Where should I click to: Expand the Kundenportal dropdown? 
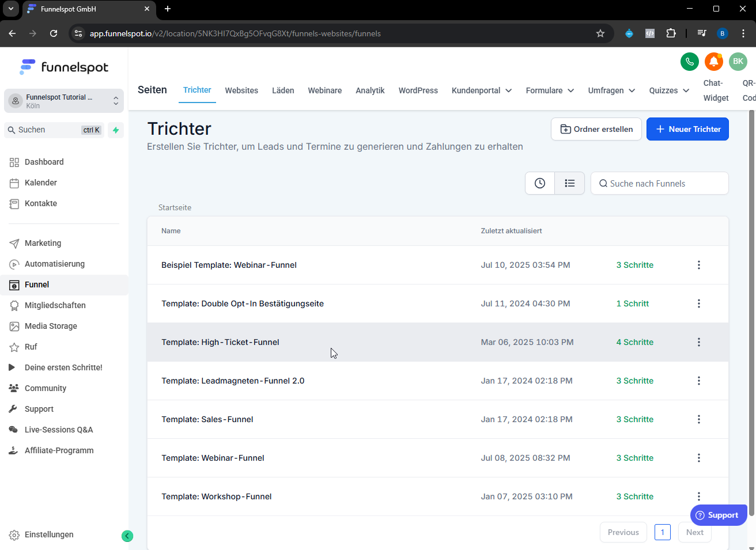tap(482, 90)
